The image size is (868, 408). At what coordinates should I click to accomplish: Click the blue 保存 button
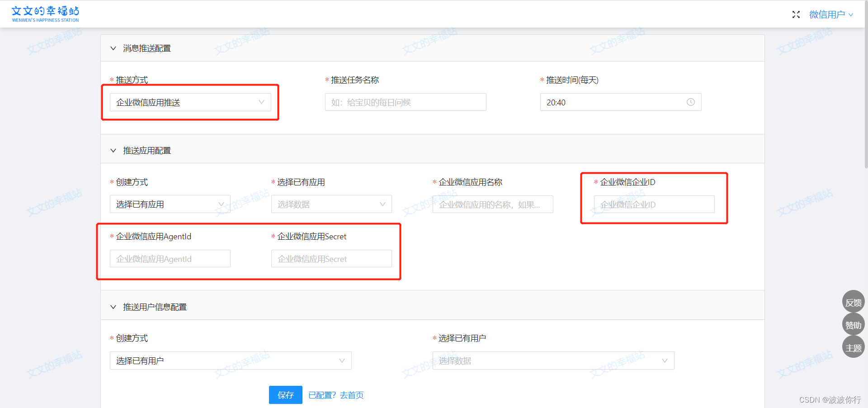[x=286, y=395]
